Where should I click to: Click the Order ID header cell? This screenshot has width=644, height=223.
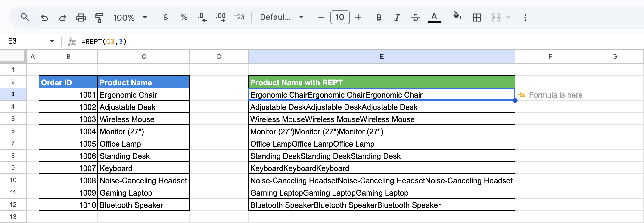tap(68, 82)
